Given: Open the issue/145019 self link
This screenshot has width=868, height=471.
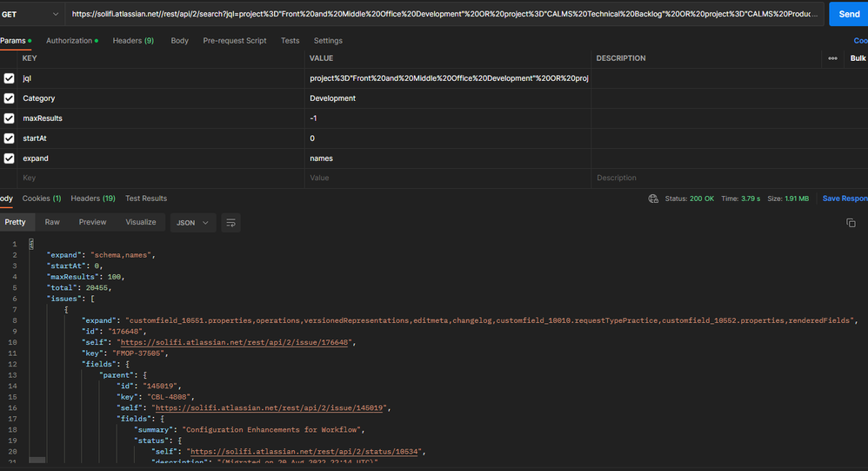Looking at the screenshot, I should click(269, 407).
